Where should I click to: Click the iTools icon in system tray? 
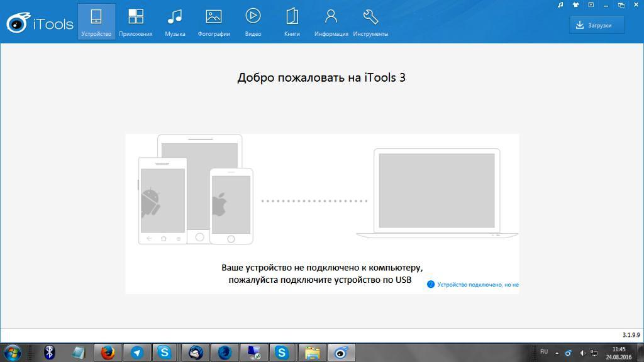pyautogui.click(x=569, y=353)
